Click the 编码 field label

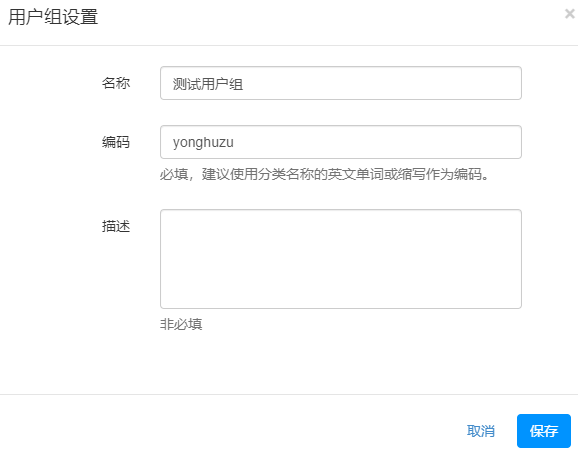(x=116, y=142)
